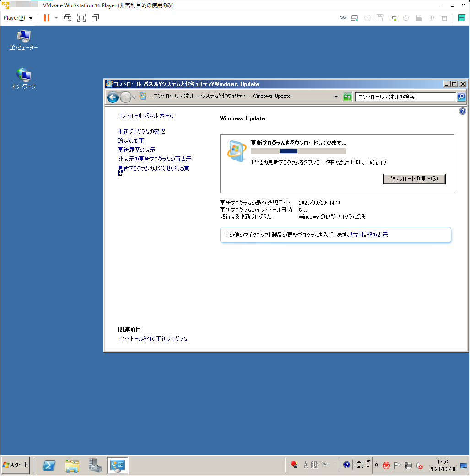Image resolution: width=470 pixels, height=476 pixels.
Task: Select IME conversion mode 般
Action: [314, 465]
